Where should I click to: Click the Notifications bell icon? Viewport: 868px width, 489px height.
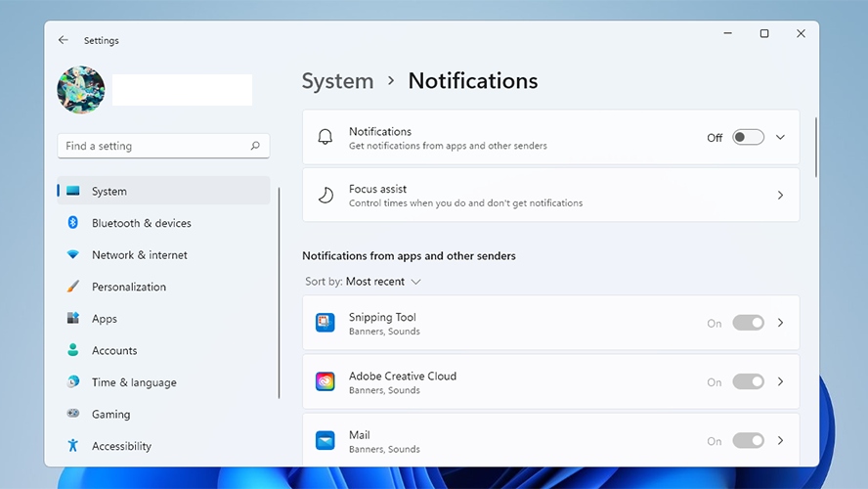point(325,137)
